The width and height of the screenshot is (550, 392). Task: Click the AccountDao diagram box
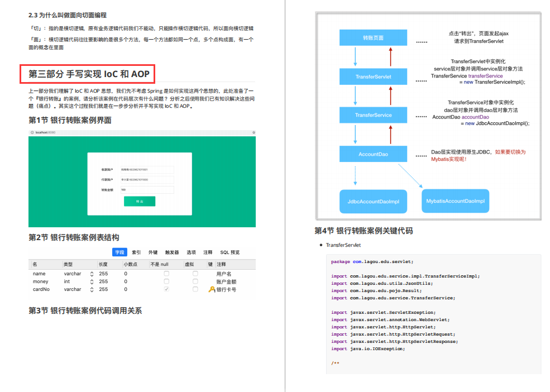click(x=373, y=154)
